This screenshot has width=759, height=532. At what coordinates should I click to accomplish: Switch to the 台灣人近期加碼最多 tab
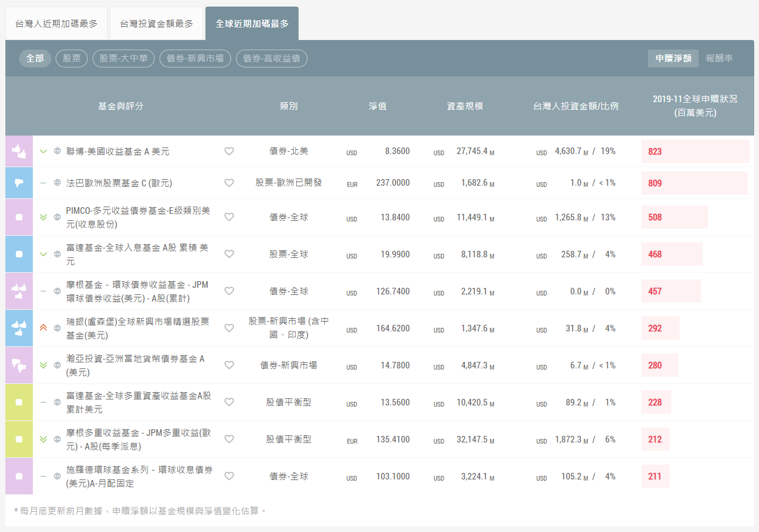pyautogui.click(x=56, y=23)
